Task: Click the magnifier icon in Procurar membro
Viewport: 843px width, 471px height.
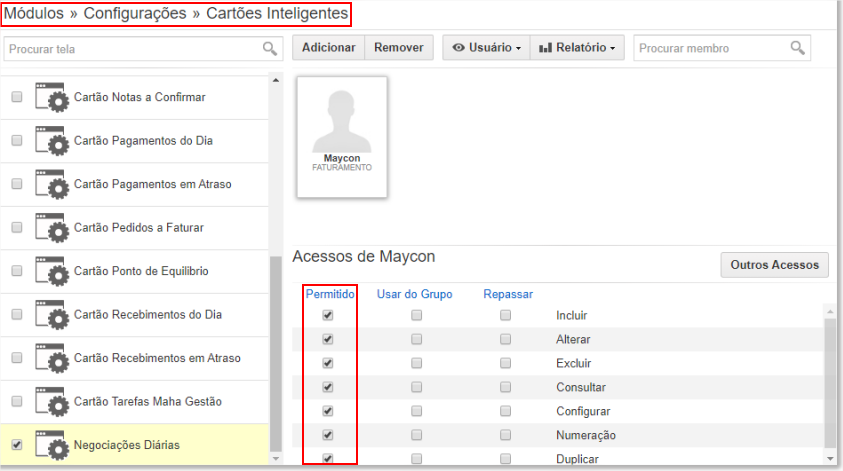Action: pos(798,48)
